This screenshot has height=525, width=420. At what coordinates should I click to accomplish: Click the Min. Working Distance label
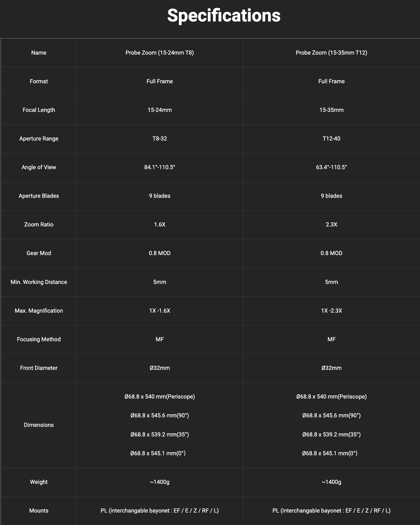tap(39, 282)
